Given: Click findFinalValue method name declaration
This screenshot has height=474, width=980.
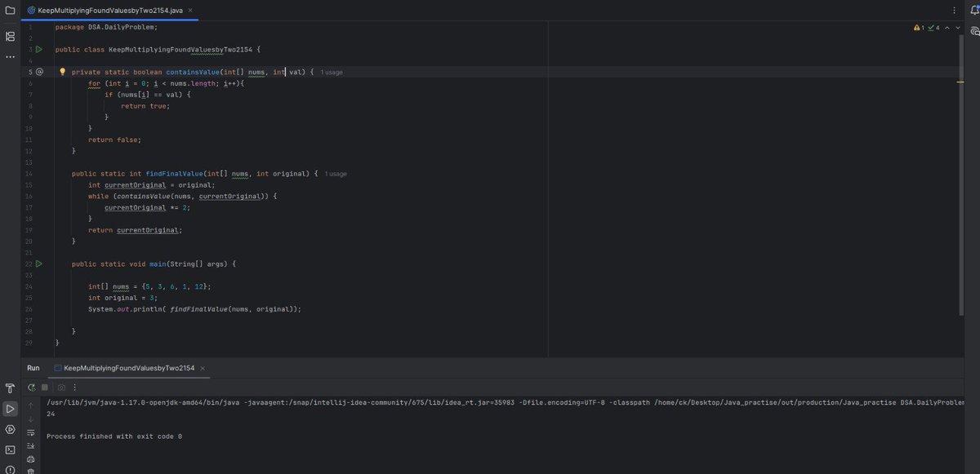Looking at the screenshot, I should (172, 174).
